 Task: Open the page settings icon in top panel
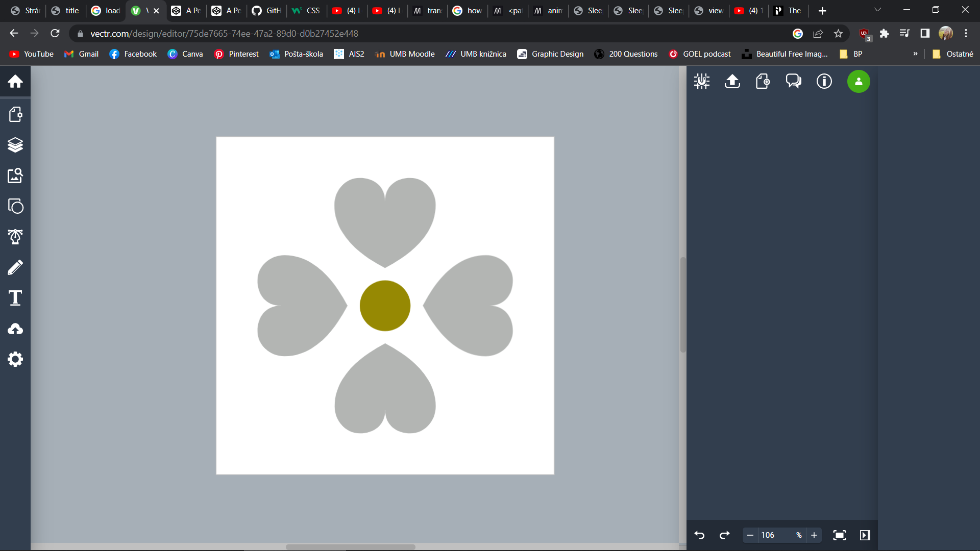763,81
